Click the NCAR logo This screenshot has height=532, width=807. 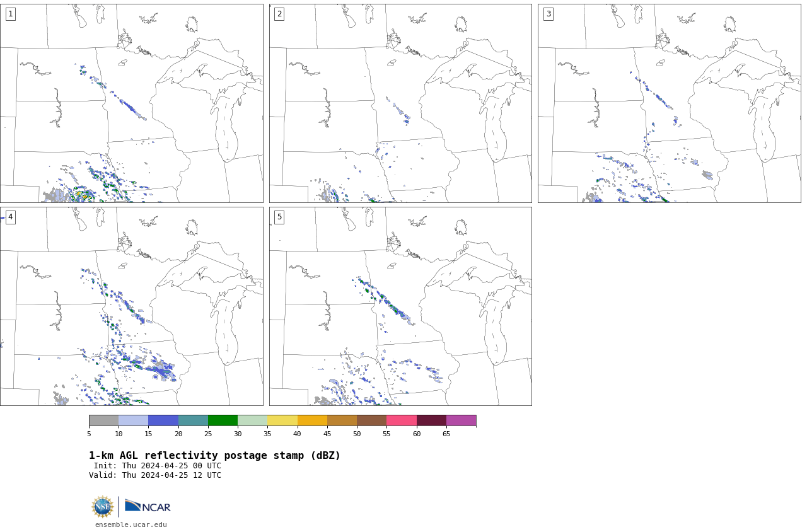coord(148,506)
